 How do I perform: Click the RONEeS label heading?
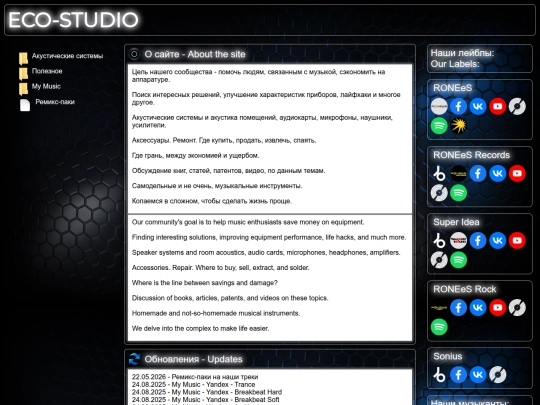point(453,88)
